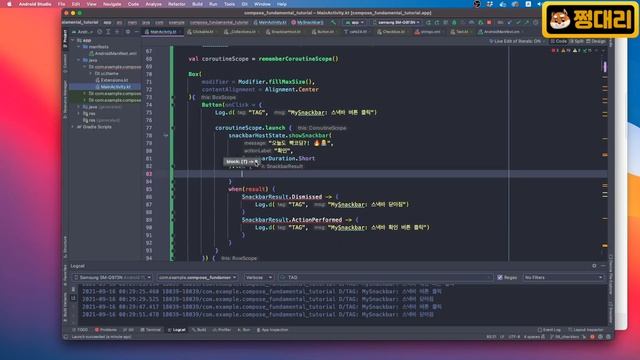640x360 pixels.
Task: Collapse the app module tree node
Action: click(73, 40)
